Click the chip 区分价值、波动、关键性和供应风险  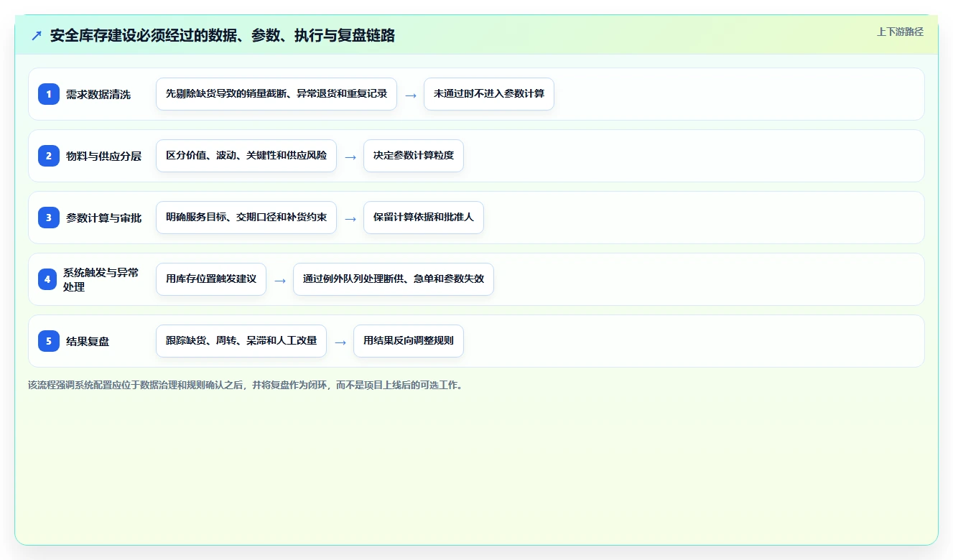point(246,156)
